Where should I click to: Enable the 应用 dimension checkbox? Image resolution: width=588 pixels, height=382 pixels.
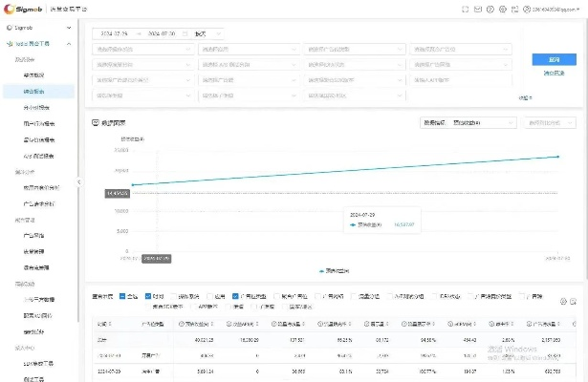[x=210, y=296]
